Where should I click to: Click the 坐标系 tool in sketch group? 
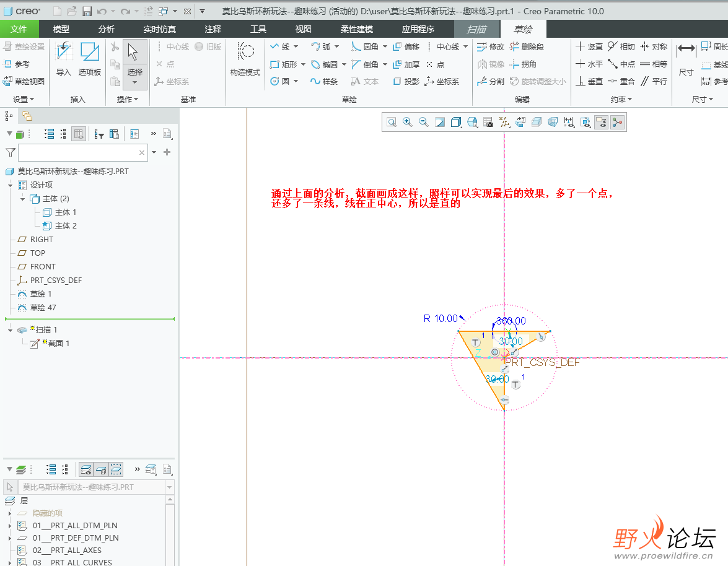(442, 81)
